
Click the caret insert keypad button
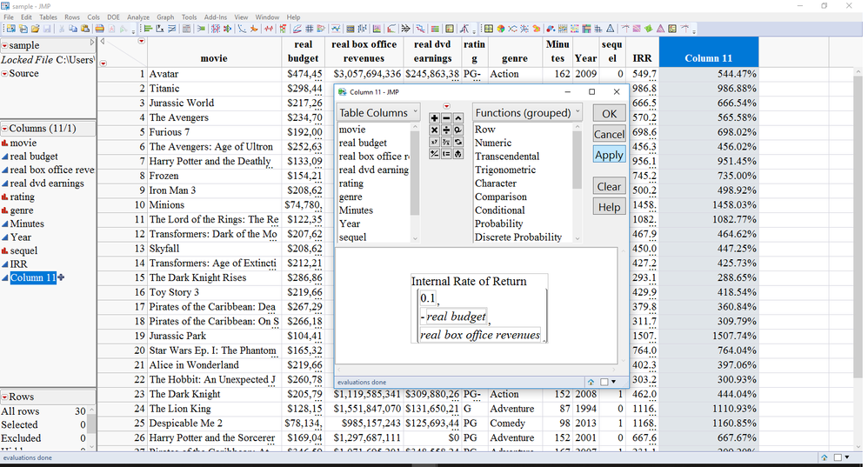[458, 118]
